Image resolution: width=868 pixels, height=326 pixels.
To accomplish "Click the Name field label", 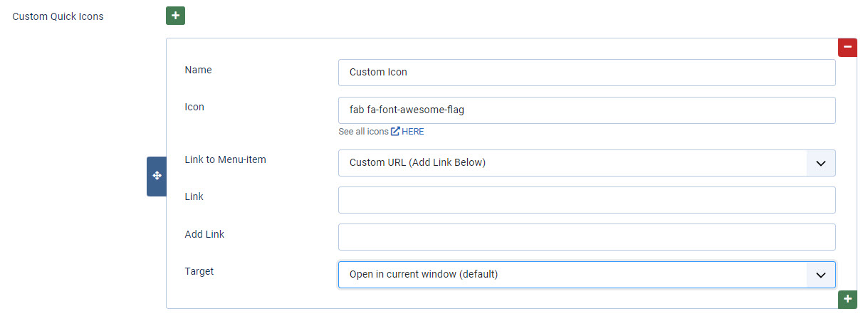I will click(x=198, y=70).
